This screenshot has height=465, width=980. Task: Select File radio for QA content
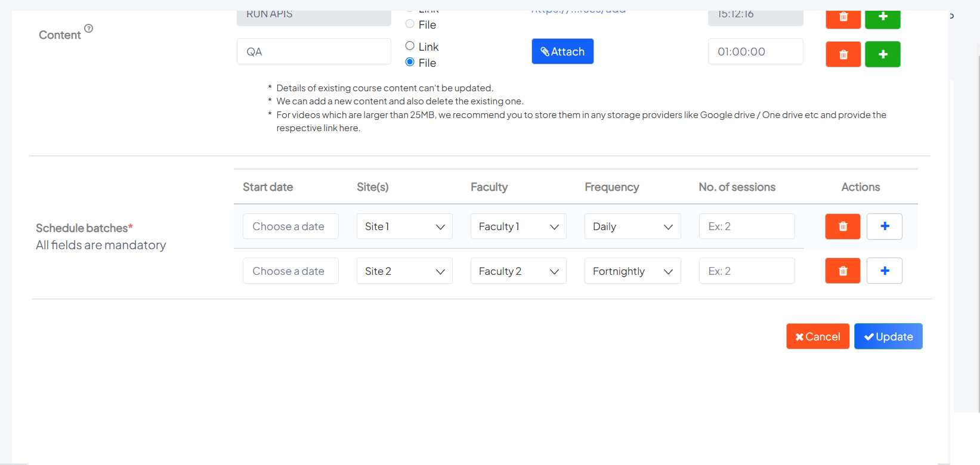410,62
